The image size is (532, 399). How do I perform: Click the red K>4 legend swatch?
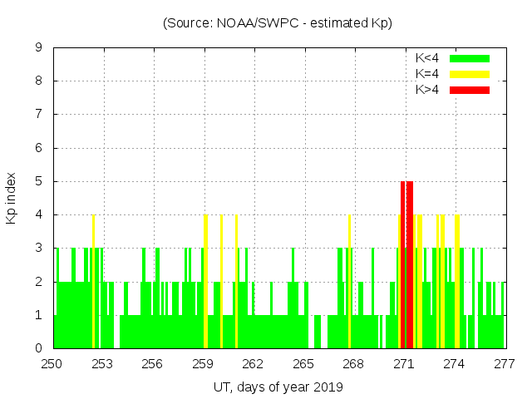click(470, 89)
